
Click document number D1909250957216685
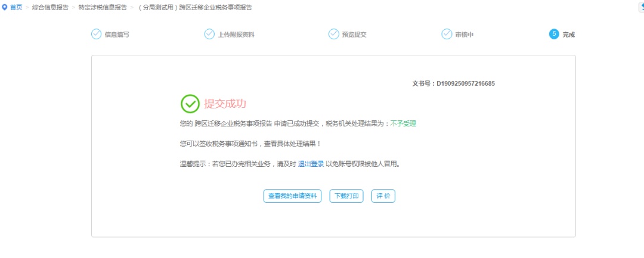pyautogui.click(x=465, y=83)
